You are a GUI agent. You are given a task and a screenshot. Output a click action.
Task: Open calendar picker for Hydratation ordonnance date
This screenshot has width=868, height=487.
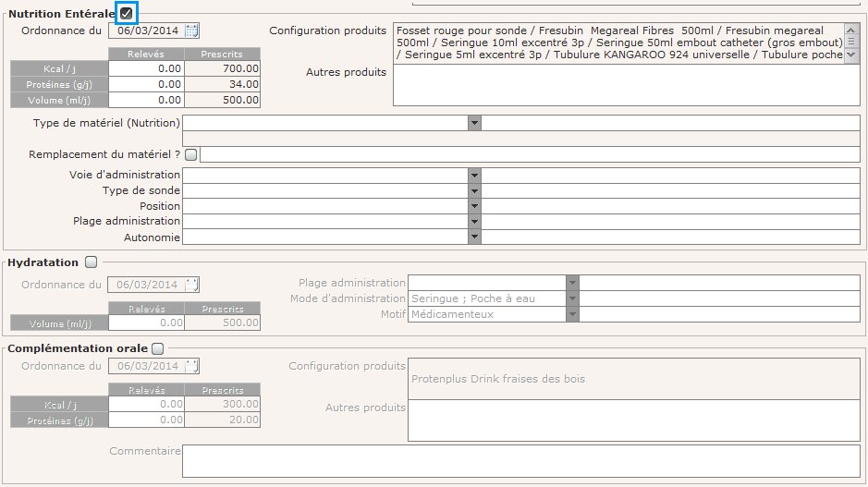[x=191, y=285]
